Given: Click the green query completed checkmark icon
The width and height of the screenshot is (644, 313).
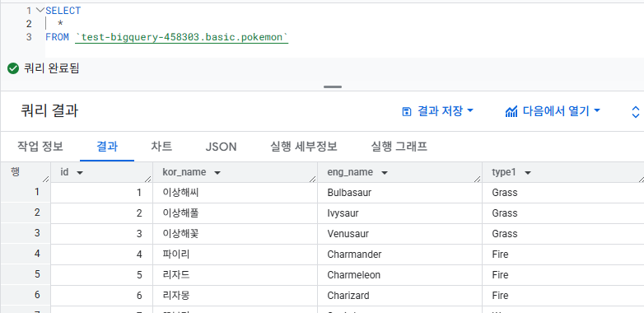Looking at the screenshot, I should point(13,68).
